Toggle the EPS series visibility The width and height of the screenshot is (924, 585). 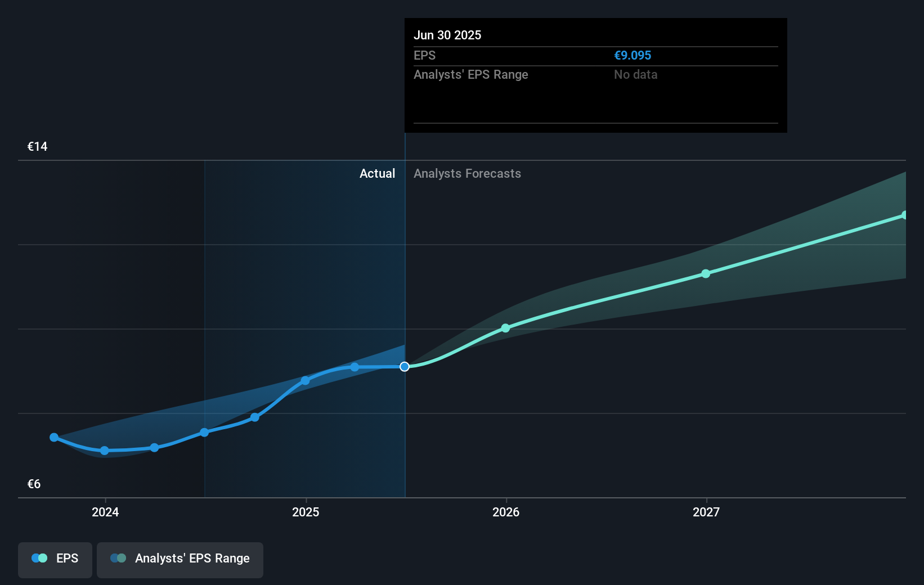coord(55,558)
